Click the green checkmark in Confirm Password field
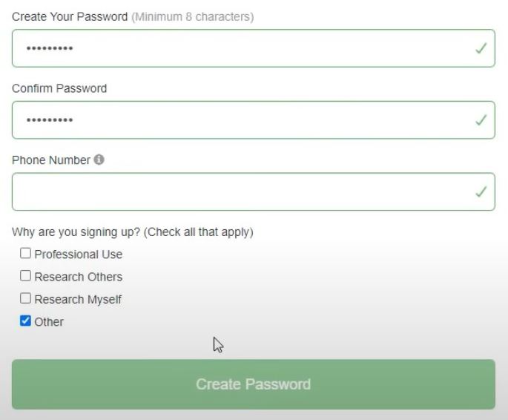This screenshot has height=420, width=508. pos(481,120)
